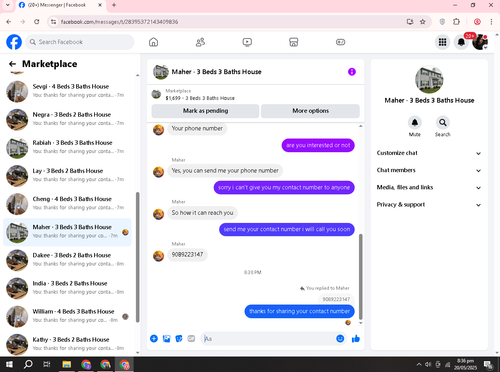Expand the Customize chat section
The width and height of the screenshot is (500, 372).
point(429,153)
